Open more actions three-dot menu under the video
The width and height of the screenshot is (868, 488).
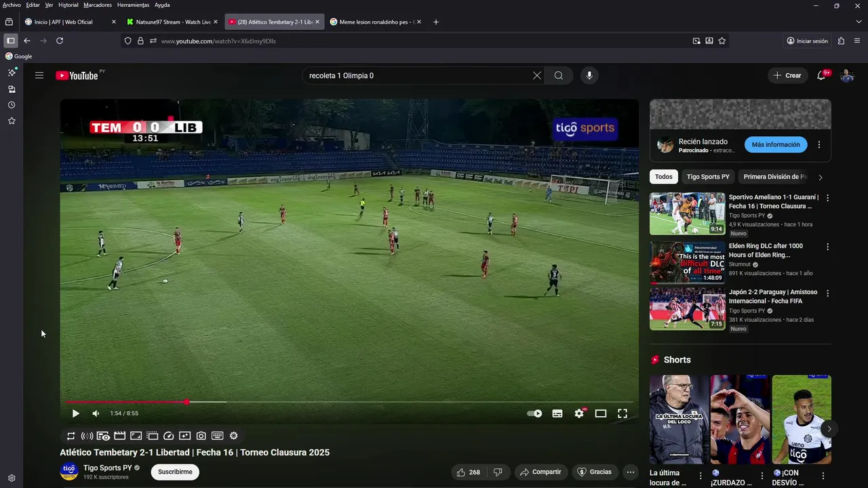(x=631, y=472)
